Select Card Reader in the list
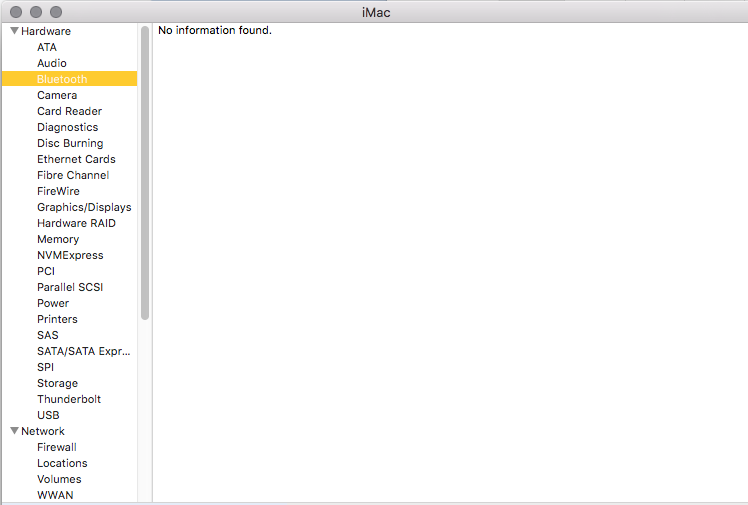The width and height of the screenshot is (748, 505). 69,111
